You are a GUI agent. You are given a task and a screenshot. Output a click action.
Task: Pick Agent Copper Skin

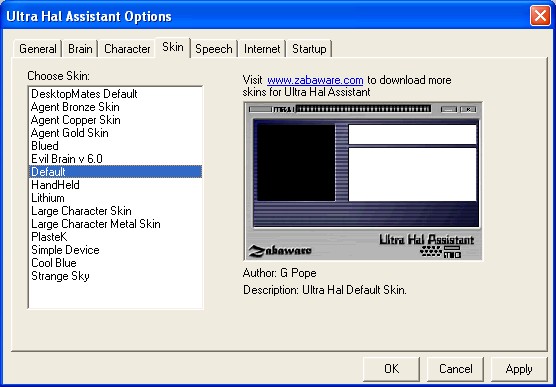point(115,120)
